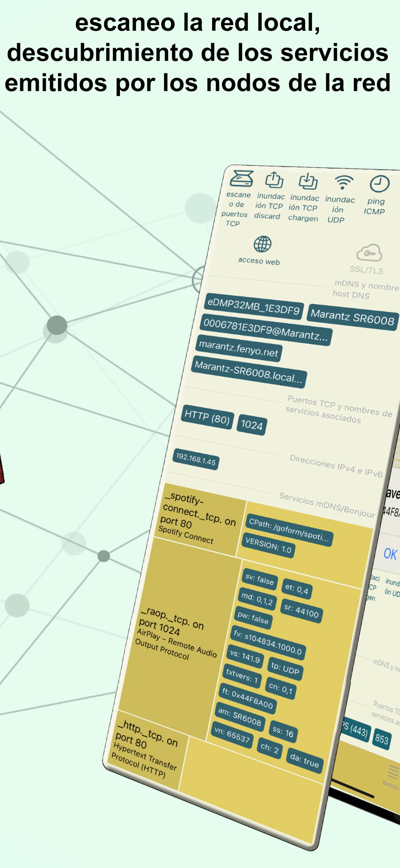Start the TCP port scan icon
Viewport: 400px width, 868px height.
click(242, 179)
